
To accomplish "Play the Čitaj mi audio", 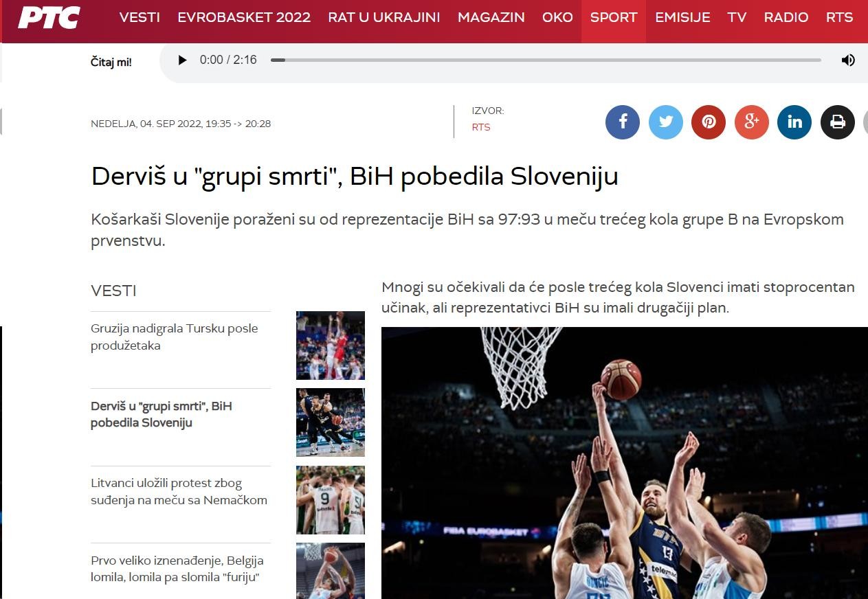I will coord(182,60).
